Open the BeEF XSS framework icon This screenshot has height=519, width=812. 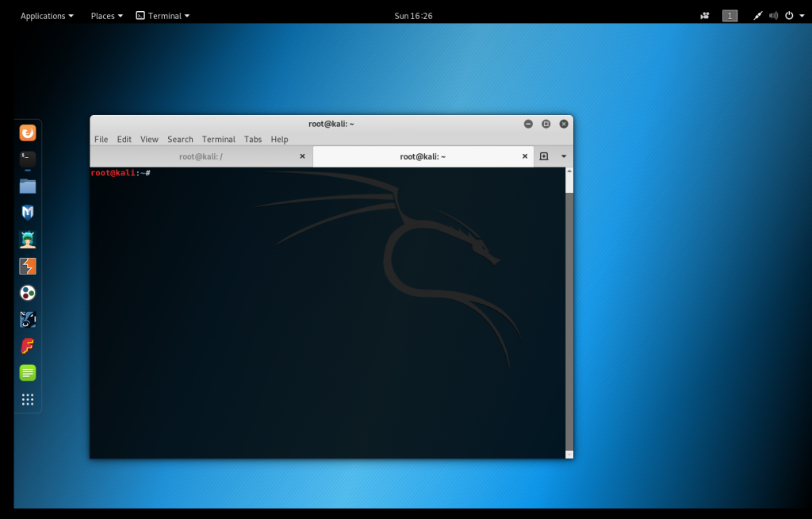(x=28, y=319)
